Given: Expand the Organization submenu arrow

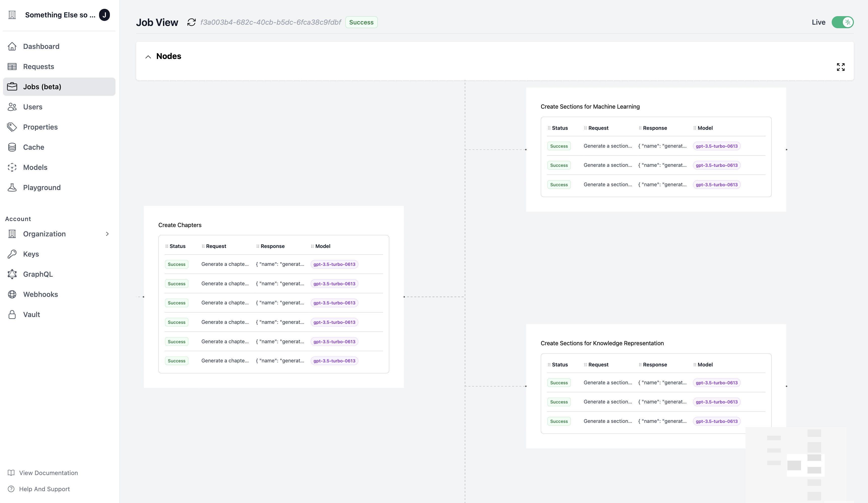Looking at the screenshot, I should [107, 234].
